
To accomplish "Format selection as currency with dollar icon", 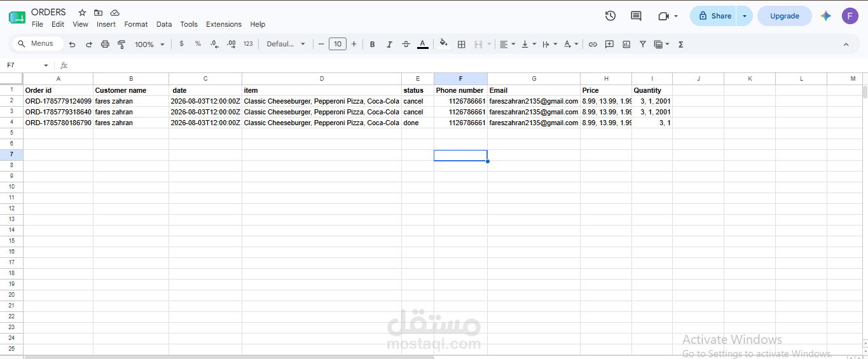I will (182, 44).
